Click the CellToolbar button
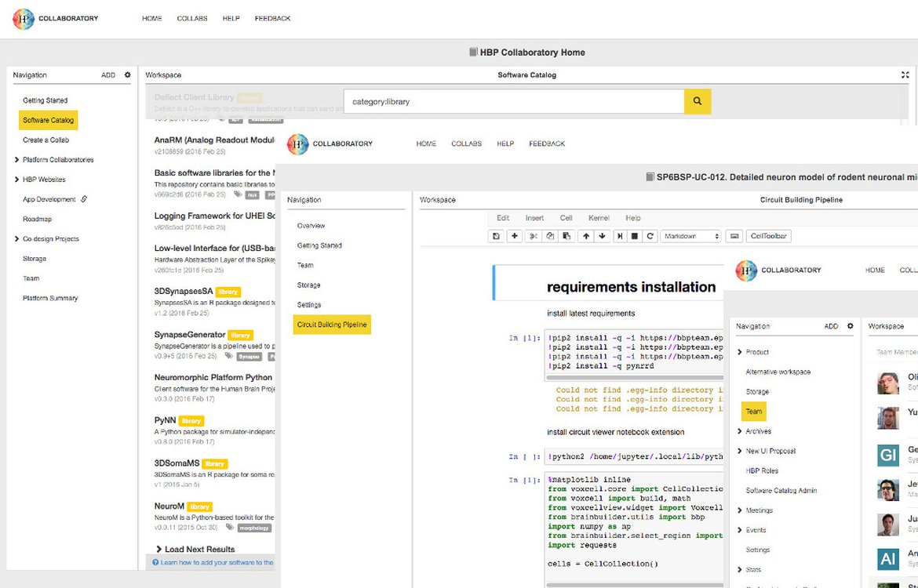Viewport: 918px width, 588px height. point(769,236)
